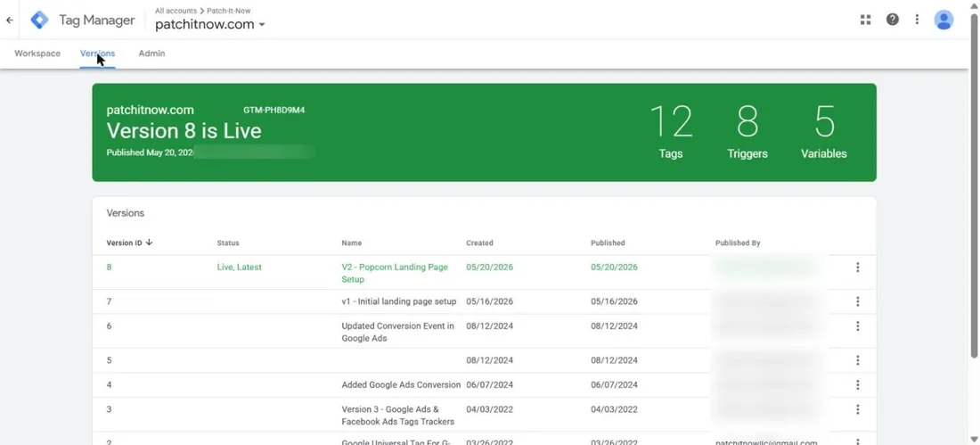Click the Published By column header
This screenshot has width=980, height=445.
[x=738, y=243]
